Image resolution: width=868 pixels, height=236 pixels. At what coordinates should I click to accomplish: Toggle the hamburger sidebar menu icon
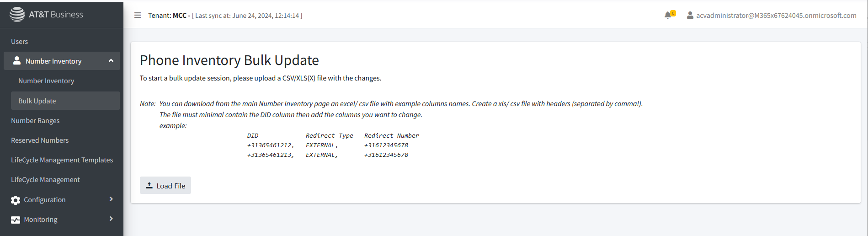[138, 15]
